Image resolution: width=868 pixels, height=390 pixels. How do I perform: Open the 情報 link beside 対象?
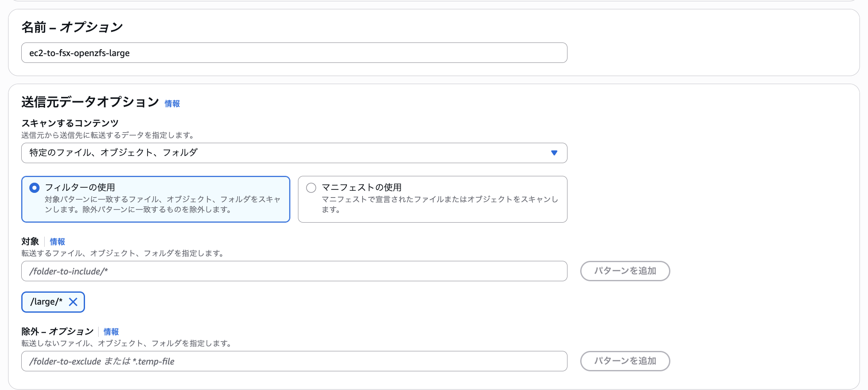(57, 242)
